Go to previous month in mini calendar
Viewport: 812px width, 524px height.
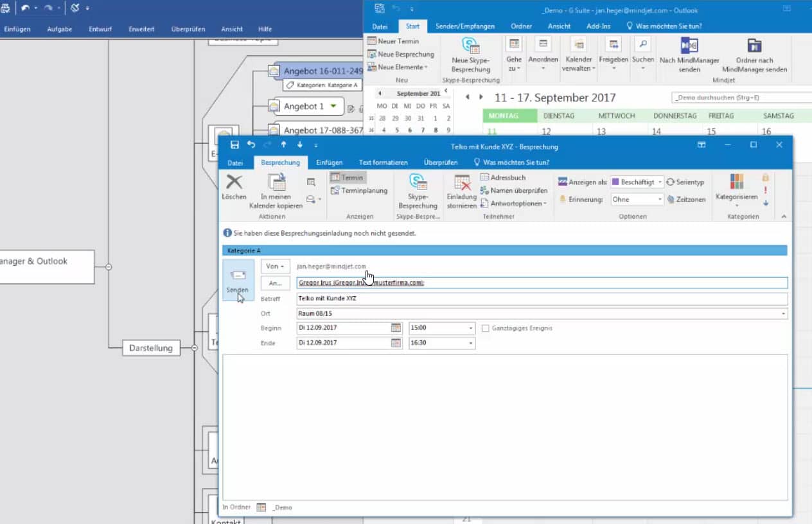(x=380, y=93)
